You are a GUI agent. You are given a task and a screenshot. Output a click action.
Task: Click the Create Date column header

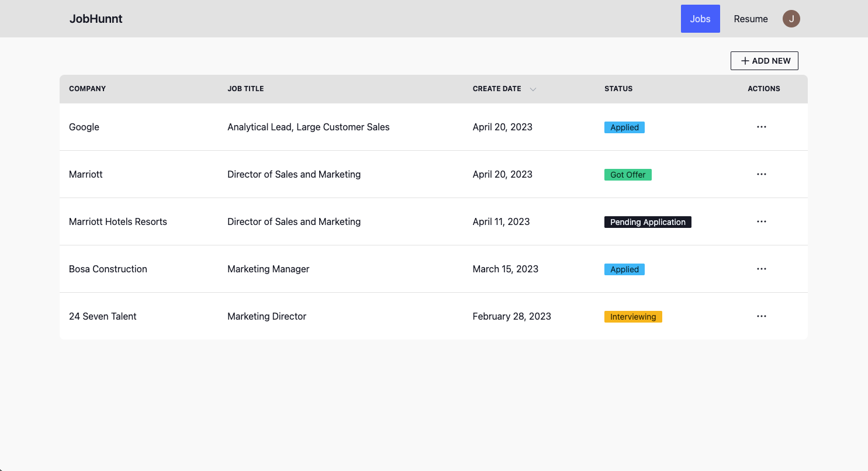[497, 89]
